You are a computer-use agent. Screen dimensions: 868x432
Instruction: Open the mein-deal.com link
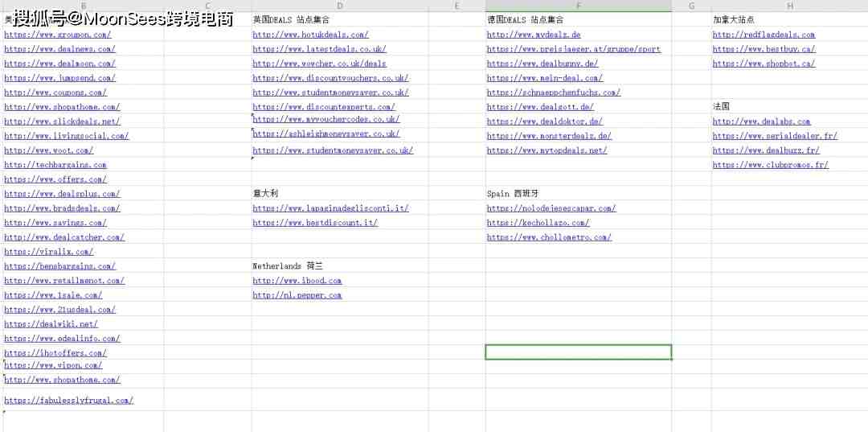(545, 78)
